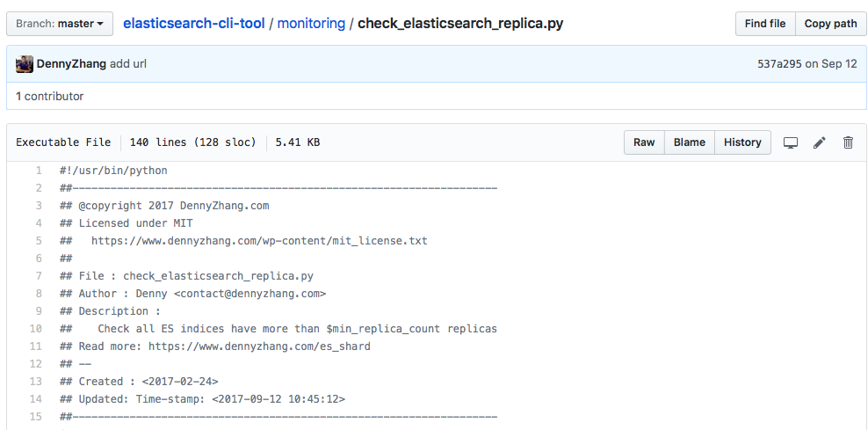868x430 pixels.
Task: View the Raw file
Action: click(x=644, y=142)
